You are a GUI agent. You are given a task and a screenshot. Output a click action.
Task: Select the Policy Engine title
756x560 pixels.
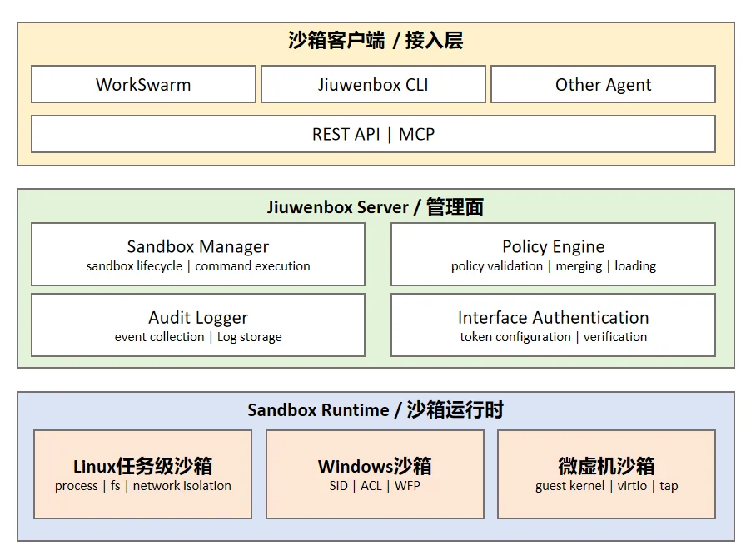pos(554,247)
